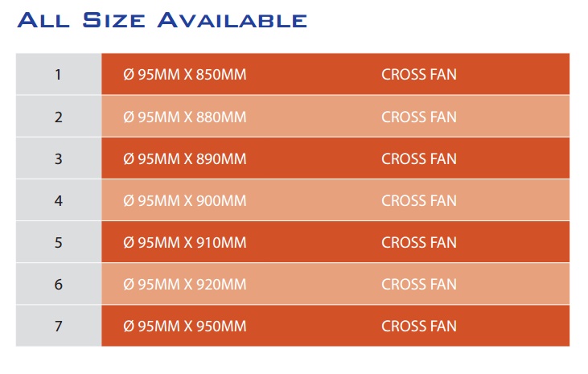Click CROSS FAN label in row 3
The image size is (588, 374).
pyautogui.click(x=419, y=158)
